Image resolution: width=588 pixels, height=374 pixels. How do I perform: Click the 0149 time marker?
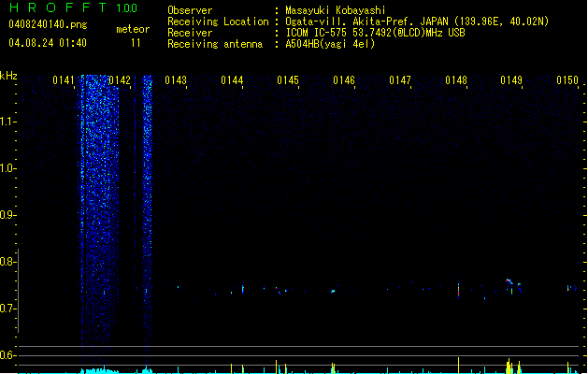(511, 80)
